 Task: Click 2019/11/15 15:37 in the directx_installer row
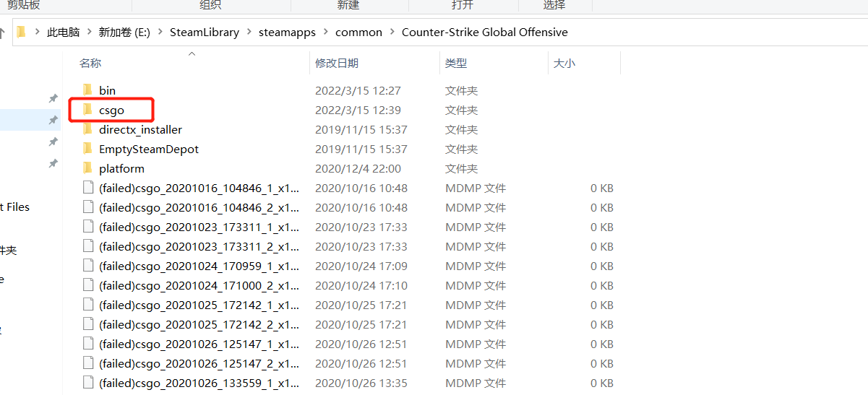coord(361,129)
